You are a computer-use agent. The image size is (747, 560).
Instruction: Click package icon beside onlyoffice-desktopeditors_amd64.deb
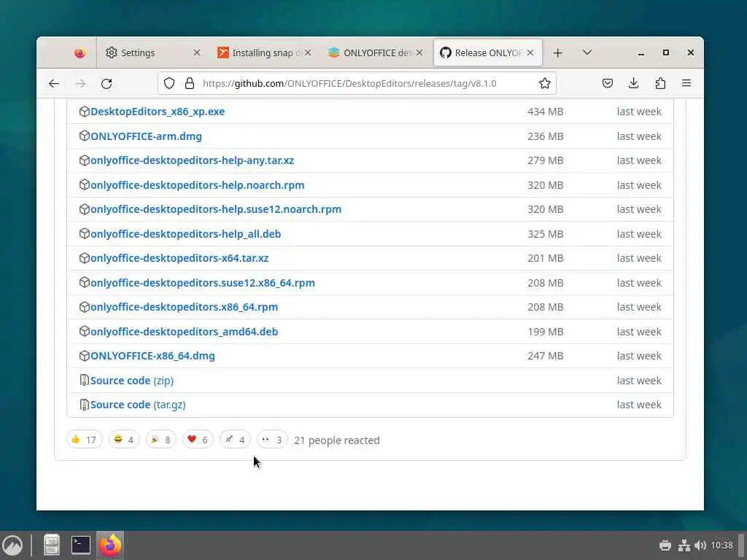pyautogui.click(x=85, y=332)
